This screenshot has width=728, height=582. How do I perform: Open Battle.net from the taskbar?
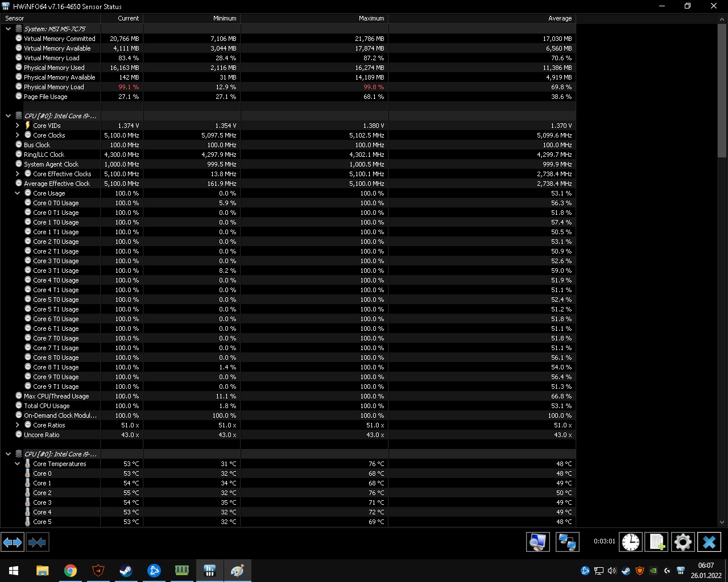[x=154, y=571]
